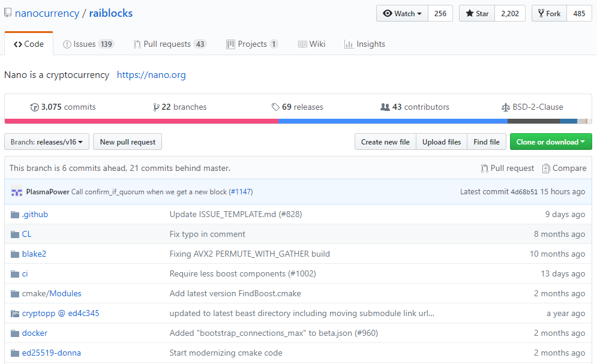View 3,075 commits
Screen dimensions: 597x364
pos(63,107)
